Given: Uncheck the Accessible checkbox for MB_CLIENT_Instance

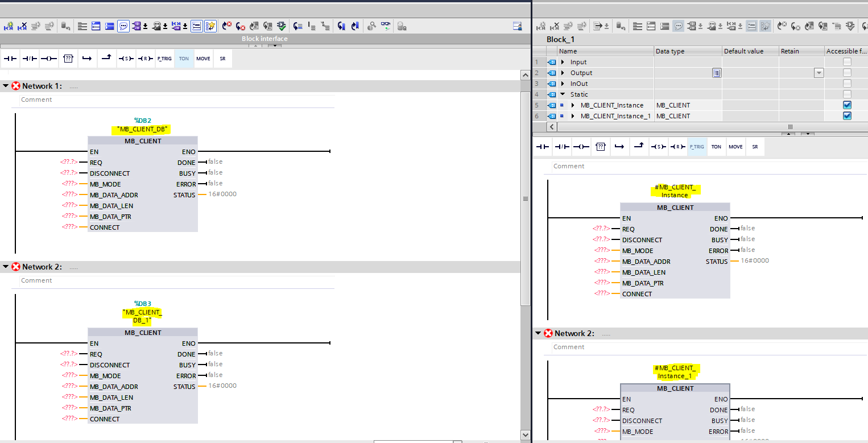Looking at the screenshot, I should tap(847, 105).
